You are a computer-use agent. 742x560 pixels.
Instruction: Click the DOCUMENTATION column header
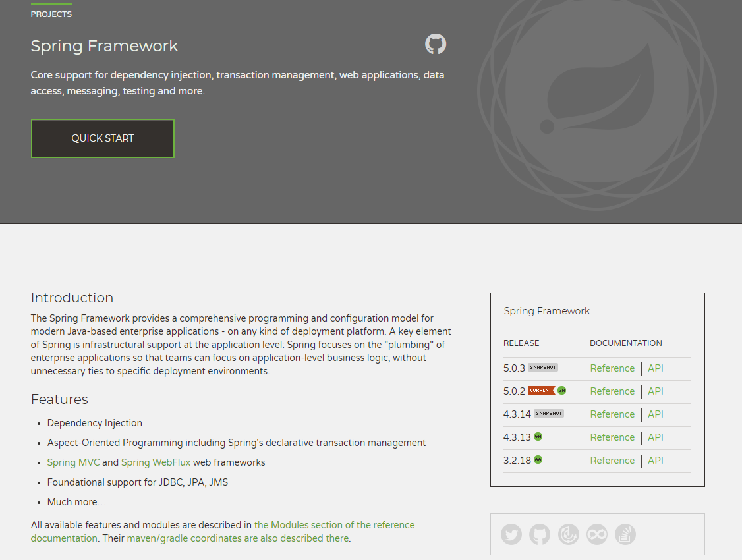pyautogui.click(x=626, y=343)
